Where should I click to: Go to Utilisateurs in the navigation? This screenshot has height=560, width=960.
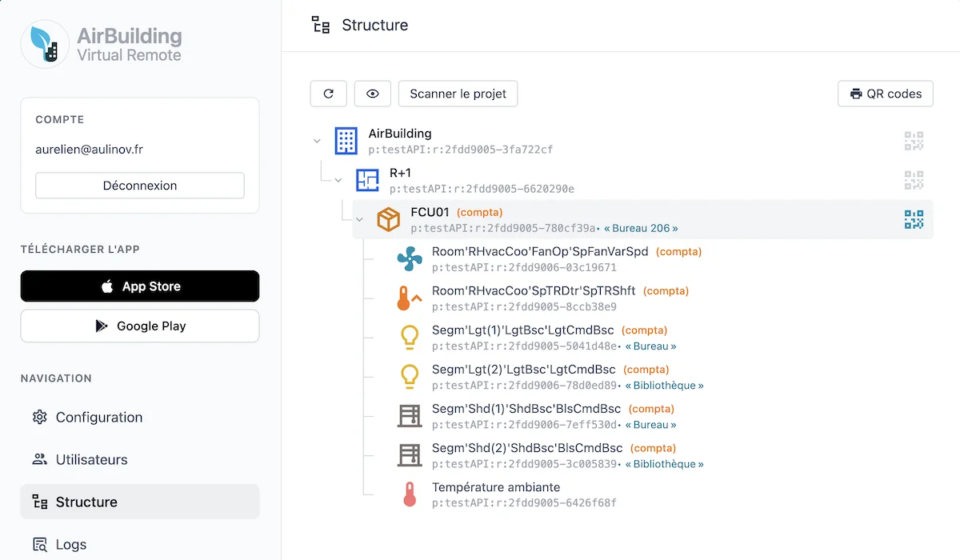[x=91, y=459]
